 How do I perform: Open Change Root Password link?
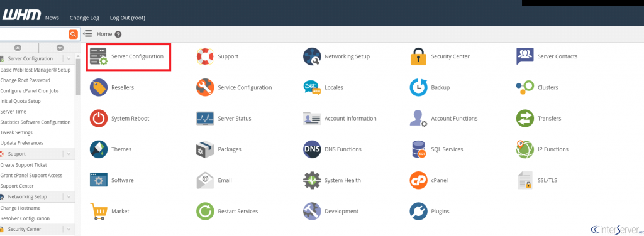click(25, 80)
